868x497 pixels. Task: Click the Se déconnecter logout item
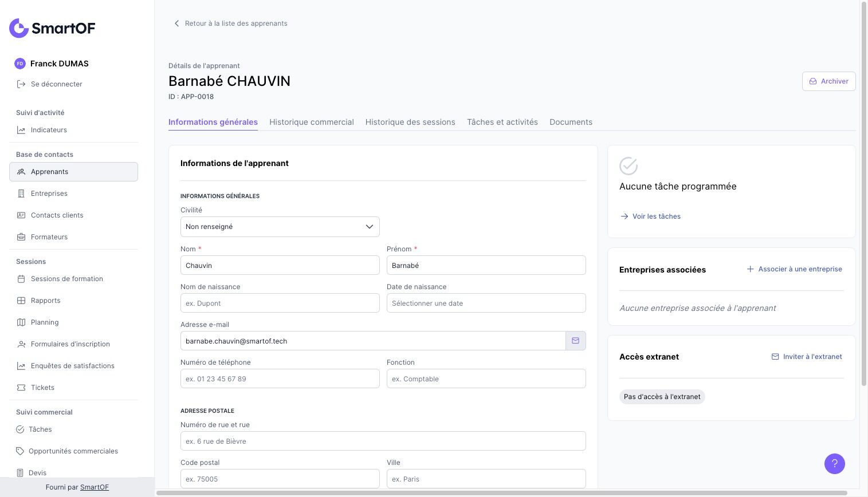click(x=56, y=84)
